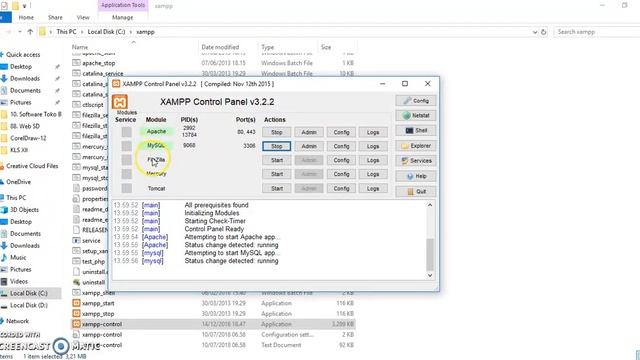Toggle FileZilla service checkbox
The image size is (640, 360).
click(x=127, y=160)
